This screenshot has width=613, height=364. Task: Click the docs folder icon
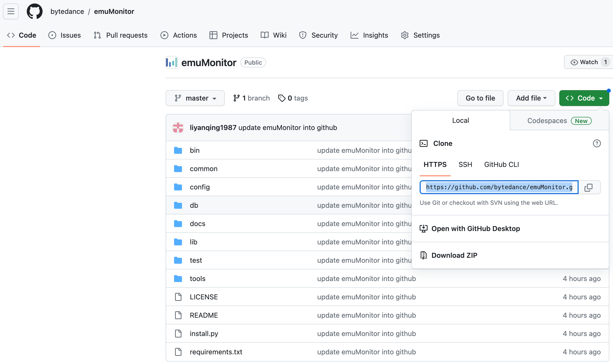pos(178,224)
